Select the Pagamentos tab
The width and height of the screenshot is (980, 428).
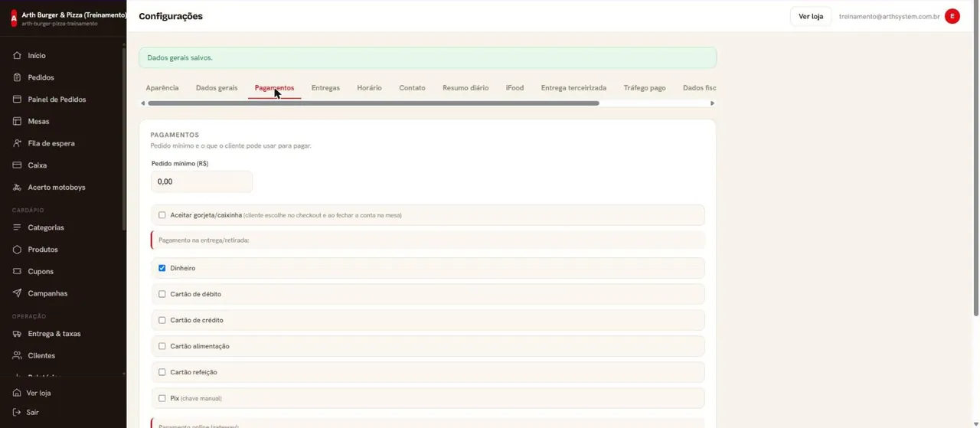(274, 88)
